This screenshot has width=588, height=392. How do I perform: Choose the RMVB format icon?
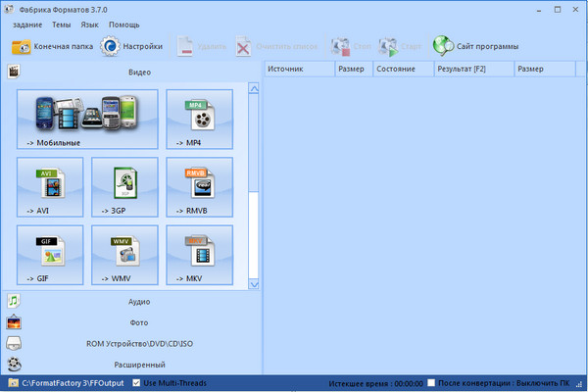pos(199,186)
